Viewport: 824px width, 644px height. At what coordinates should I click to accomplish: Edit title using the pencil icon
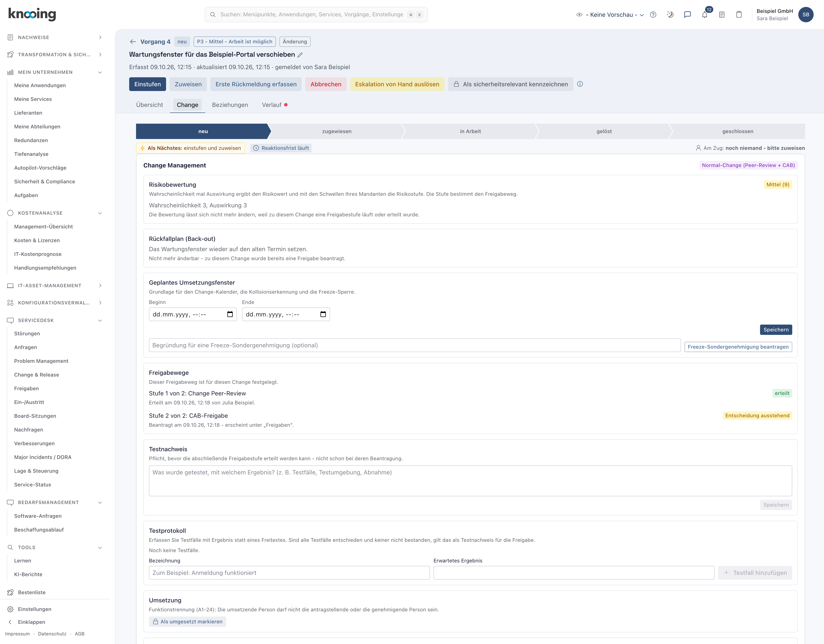point(300,55)
